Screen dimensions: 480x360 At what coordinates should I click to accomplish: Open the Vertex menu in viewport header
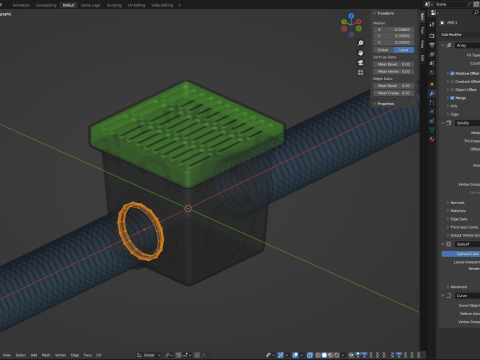pos(60,355)
